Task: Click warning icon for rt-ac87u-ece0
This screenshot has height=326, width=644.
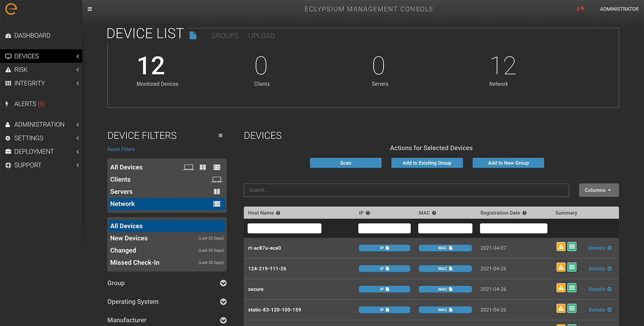Action: (x=561, y=247)
